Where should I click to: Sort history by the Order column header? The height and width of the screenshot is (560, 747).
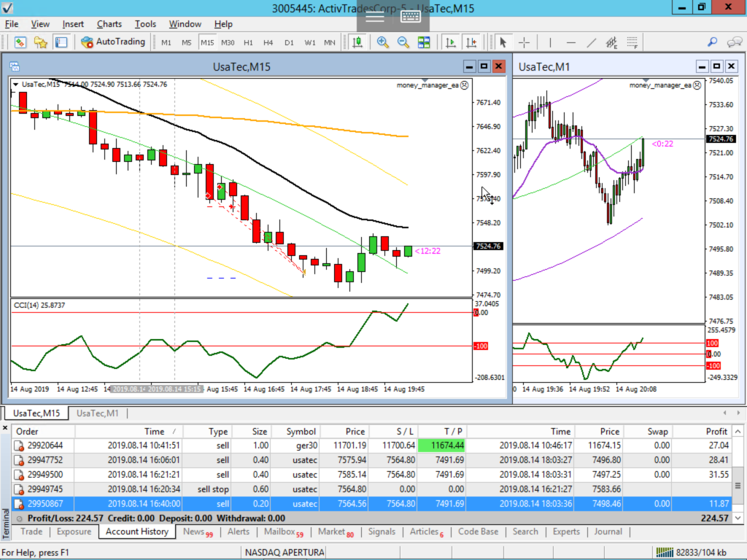tap(43, 432)
